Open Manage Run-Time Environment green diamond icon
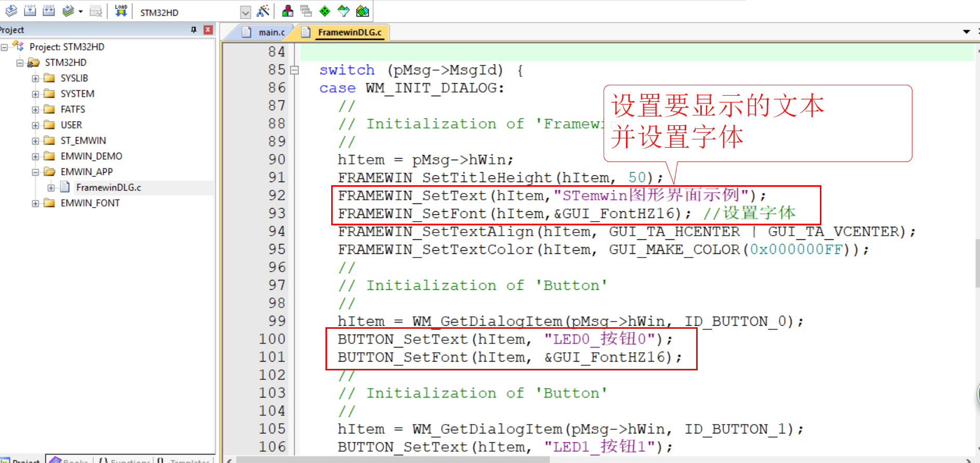 tap(325, 11)
